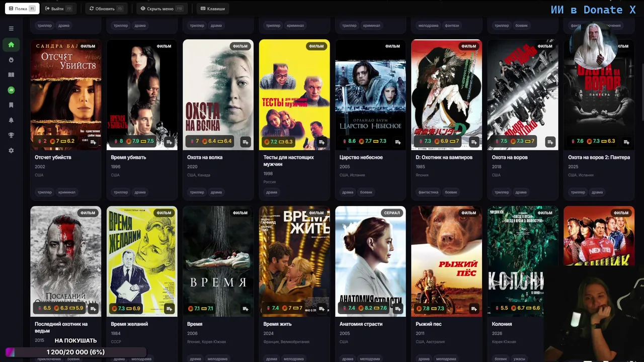
Task: Open the Охота на волка poster
Action: 218,95
